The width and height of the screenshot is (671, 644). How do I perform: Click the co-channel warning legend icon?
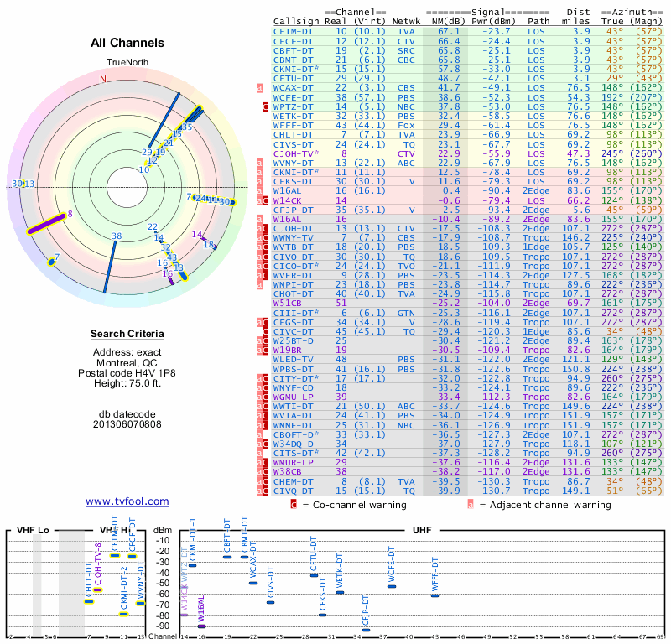pos(294,505)
